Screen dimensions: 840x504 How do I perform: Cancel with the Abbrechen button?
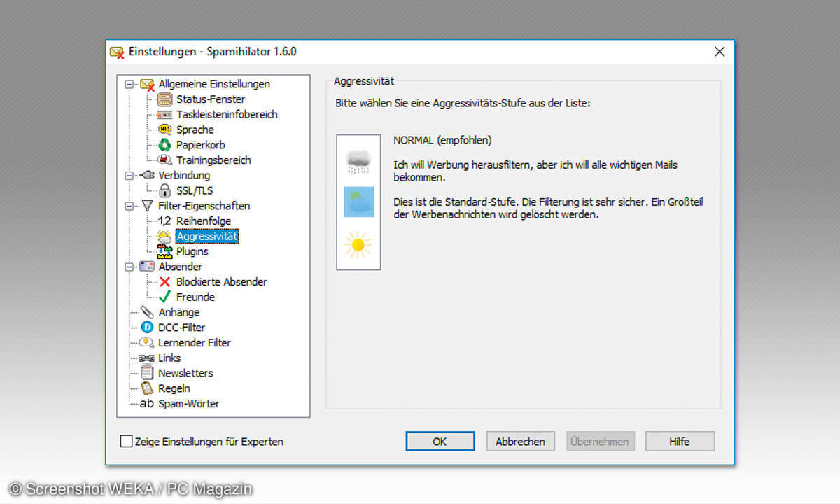coord(520,442)
